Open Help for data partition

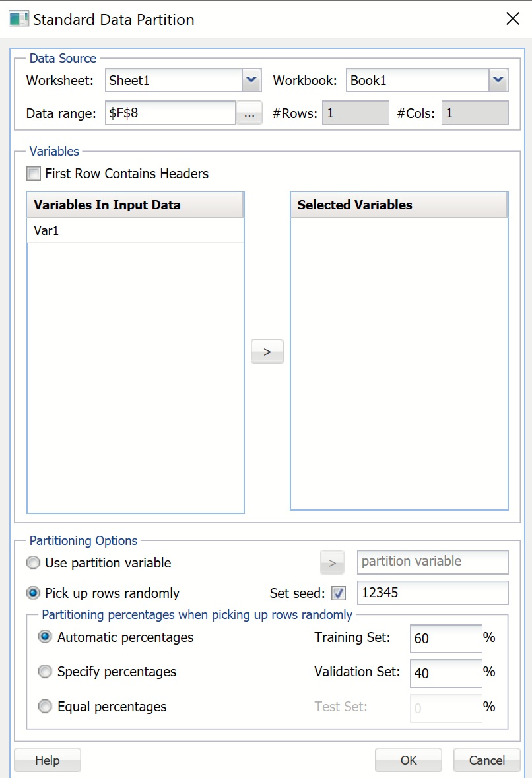(x=48, y=760)
